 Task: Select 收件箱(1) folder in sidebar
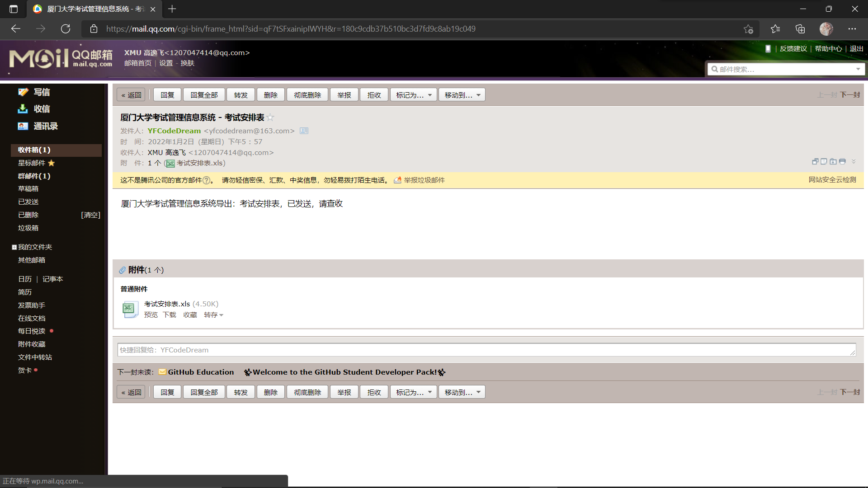tap(34, 150)
